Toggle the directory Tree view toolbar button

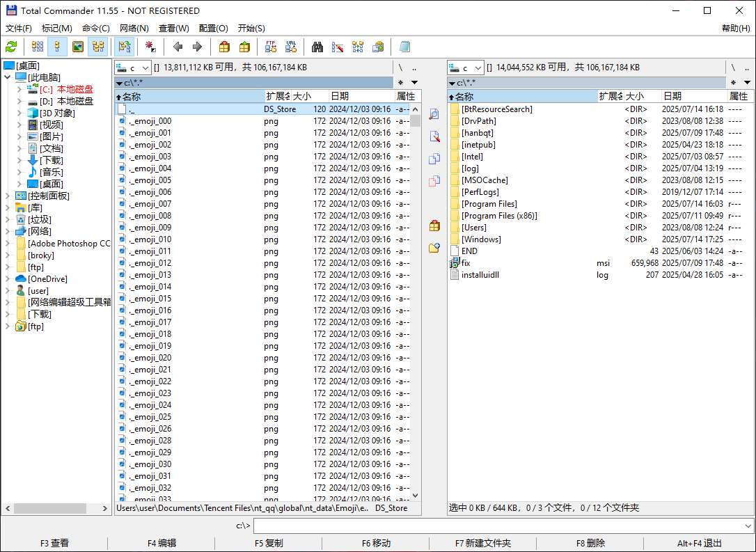98,47
